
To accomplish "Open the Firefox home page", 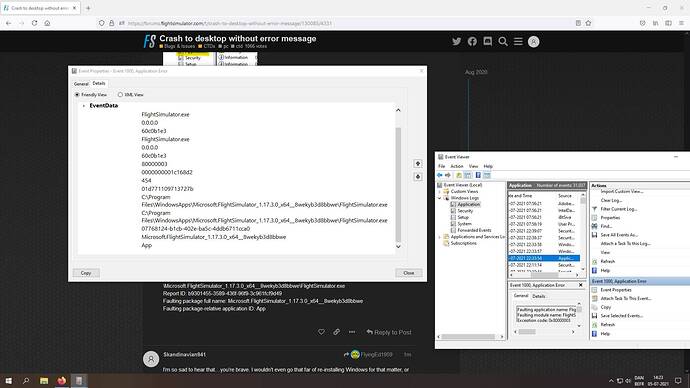I will [47, 23].
